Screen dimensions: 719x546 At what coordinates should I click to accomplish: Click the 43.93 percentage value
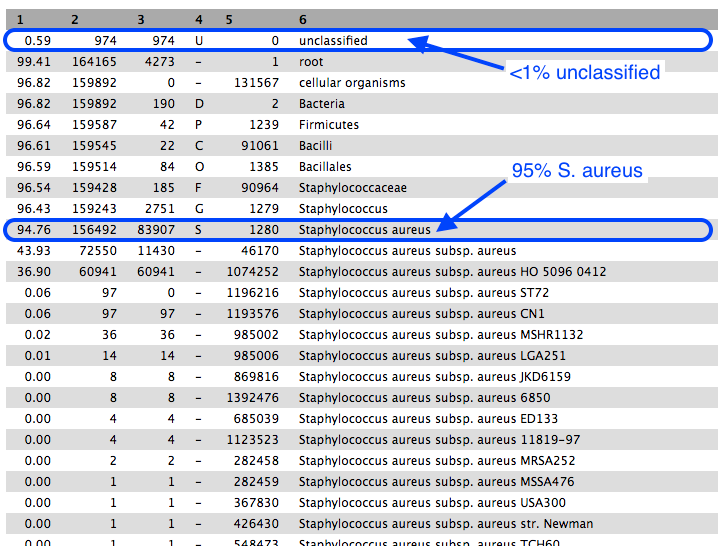tap(34, 251)
